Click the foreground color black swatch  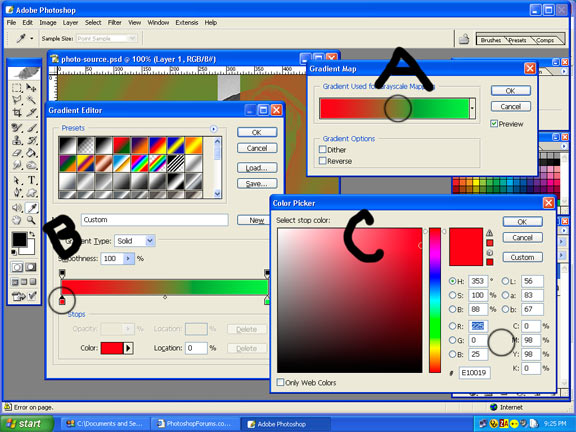pyautogui.click(x=19, y=240)
